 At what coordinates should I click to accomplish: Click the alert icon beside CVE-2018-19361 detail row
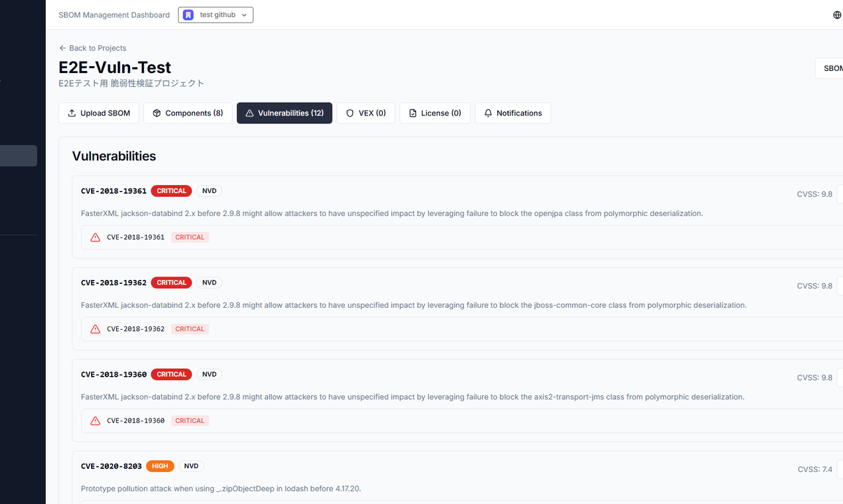[x=94, y=237]
